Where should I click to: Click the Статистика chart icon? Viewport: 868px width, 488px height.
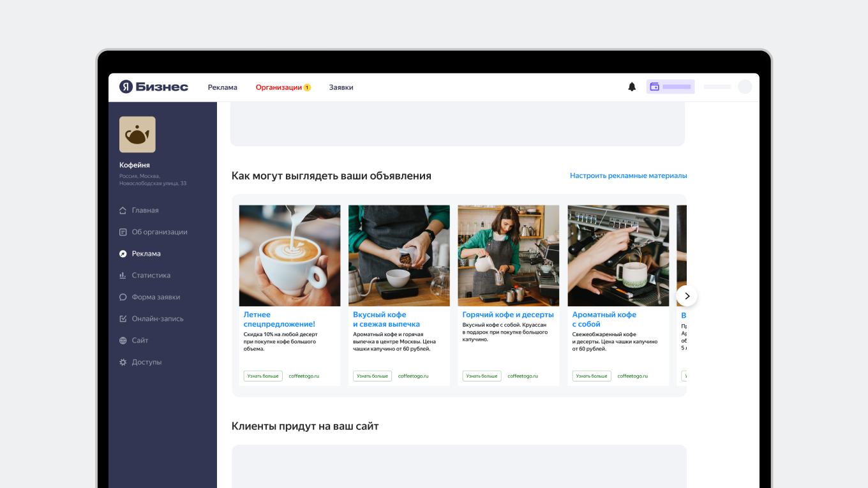pyautogui.click(x=123, y=276)
